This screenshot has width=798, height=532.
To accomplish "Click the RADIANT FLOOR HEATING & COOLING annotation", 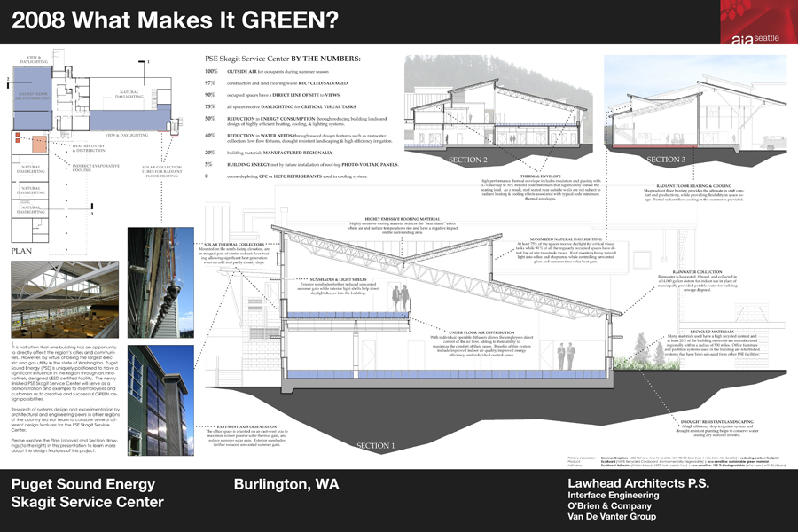I will click(693, 193).
